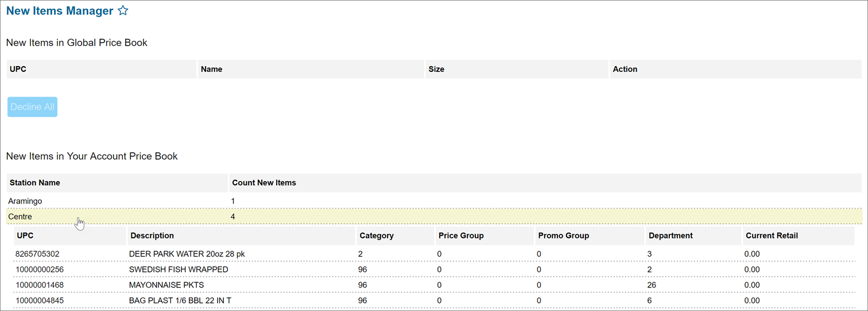Open the MAYONNAISE PKTS item
The height and width of the screenshot is (311, 868).
[x=166, y=285]
